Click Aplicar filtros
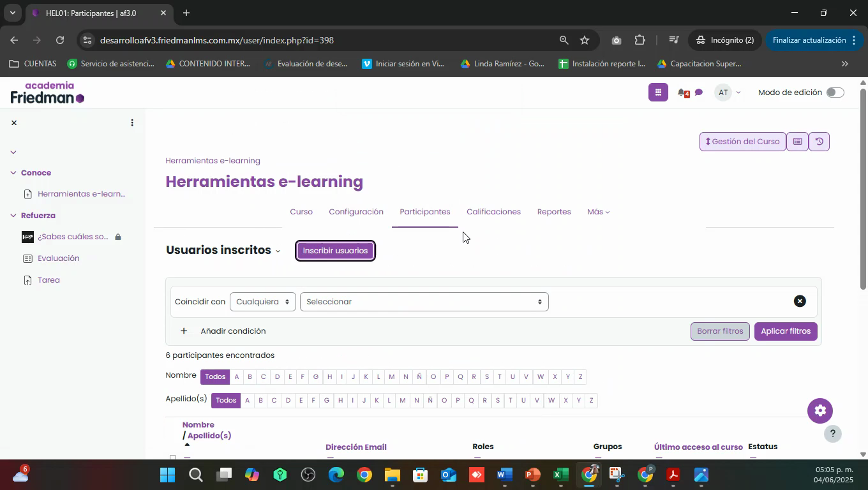868x490 pixels. [786, 331]
